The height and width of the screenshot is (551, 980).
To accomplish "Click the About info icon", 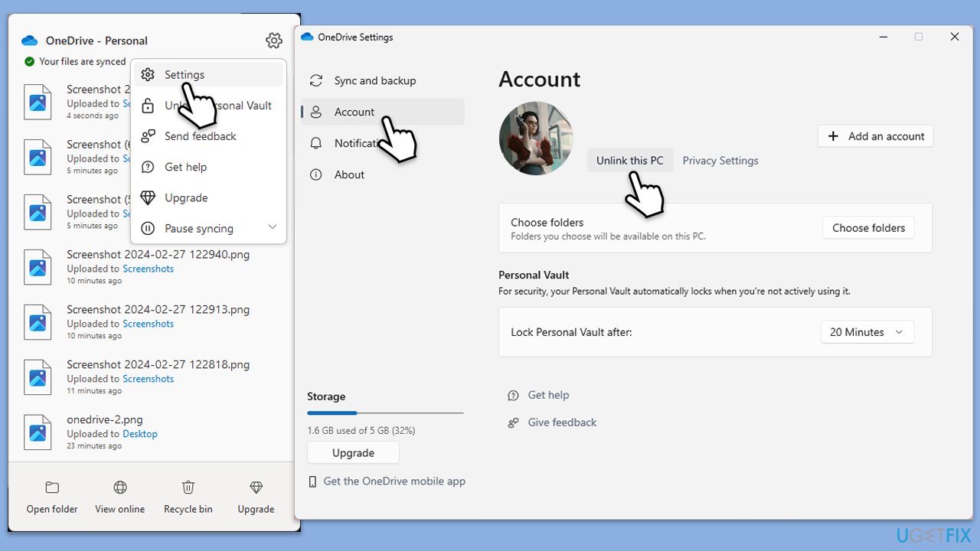I will coord(316,174).
